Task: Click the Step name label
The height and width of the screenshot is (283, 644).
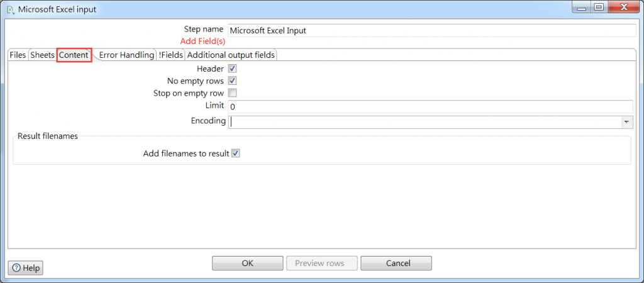Action: (x=204, y=29)
